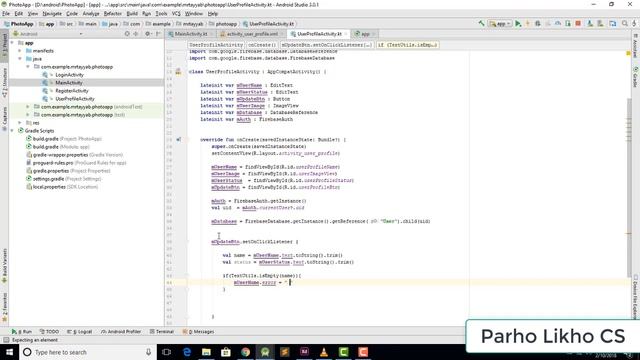Open the app run configuration dropdown
The height and width of the screenshot is (360, 640).
pos(500,24)
